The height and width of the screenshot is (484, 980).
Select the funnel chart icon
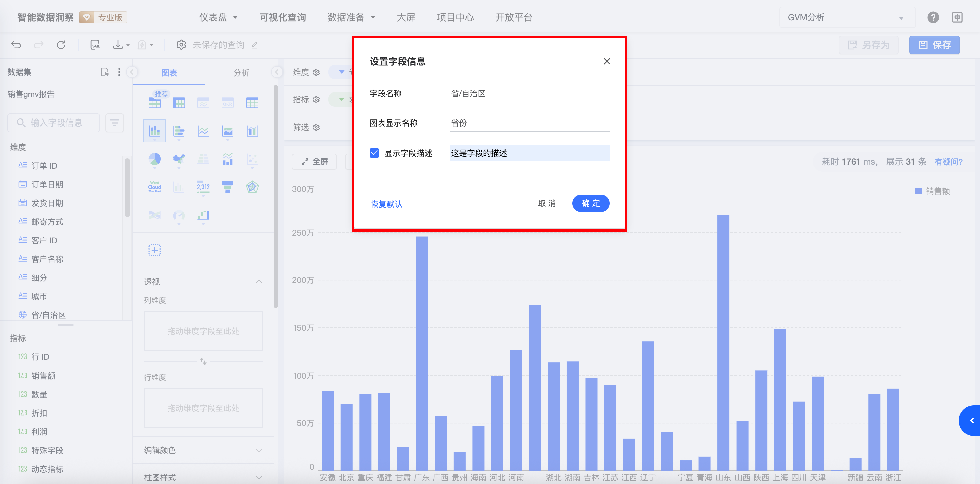point(227,187)
